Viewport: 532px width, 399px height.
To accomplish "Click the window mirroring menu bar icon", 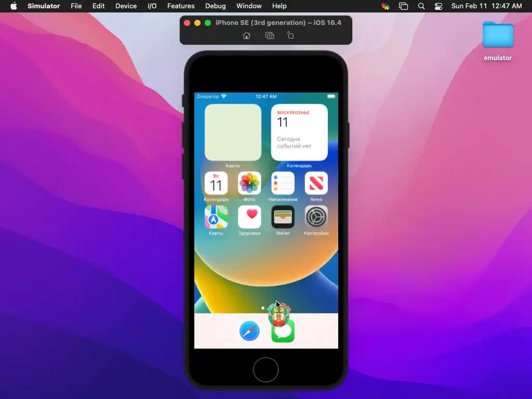I will [403, 6].
